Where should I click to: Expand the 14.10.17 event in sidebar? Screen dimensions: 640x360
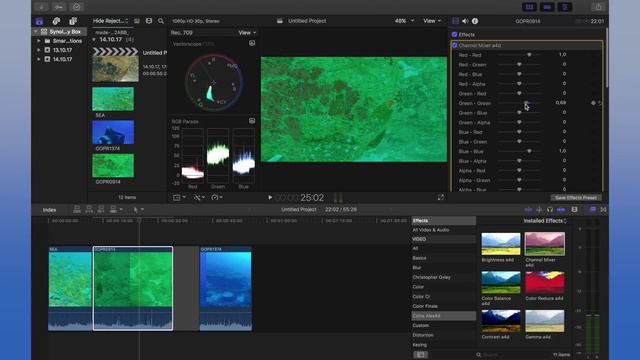(x=39, y=59)
